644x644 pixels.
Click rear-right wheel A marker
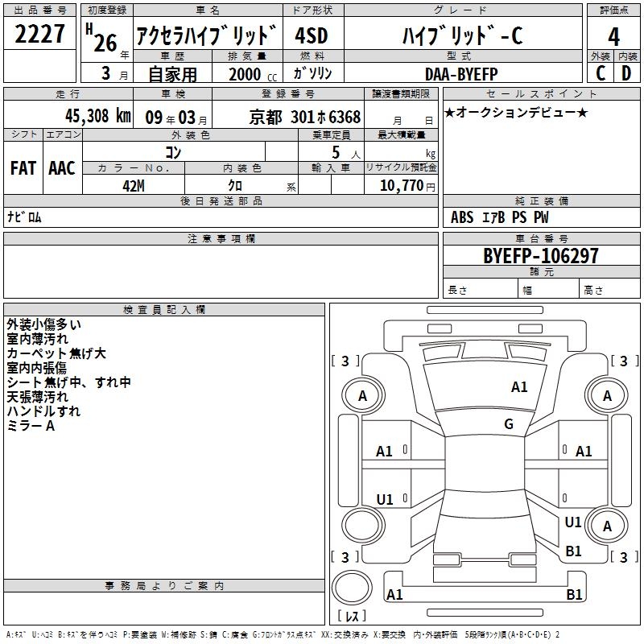(x=607, y=526)
